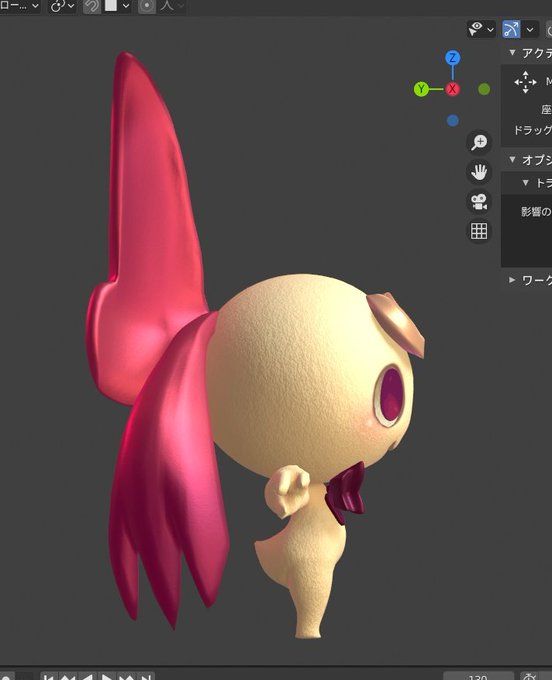Viewport: 552px width, 680px height.
Task: Click the Move tool icon in sidebar
Action: click(525, 82)
